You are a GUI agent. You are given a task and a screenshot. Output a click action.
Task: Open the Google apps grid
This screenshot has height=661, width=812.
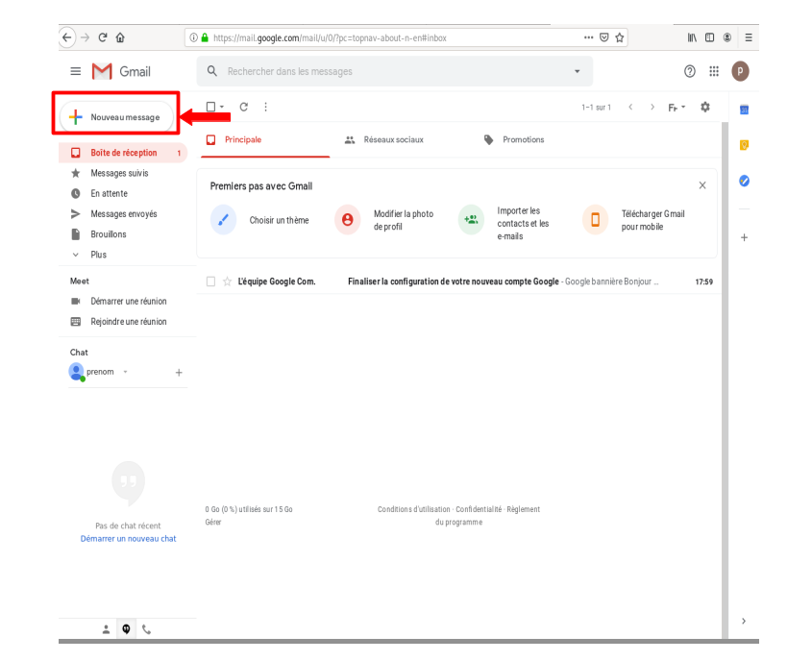coord(713,71)
